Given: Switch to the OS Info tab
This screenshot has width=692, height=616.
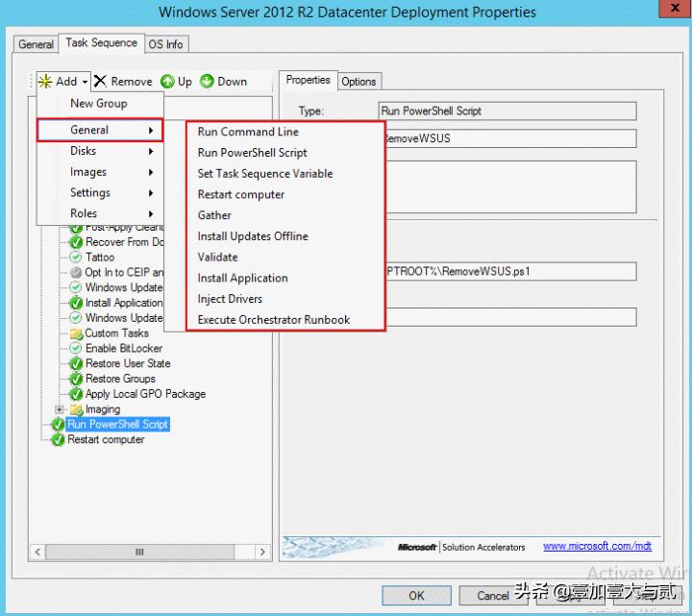Looking at the screenshot, I should 166,44.
